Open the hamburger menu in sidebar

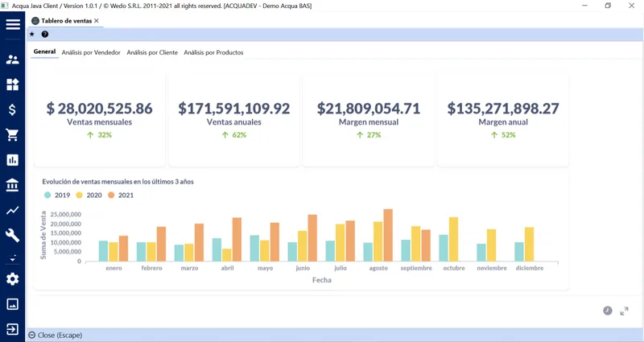pos(13,24)
